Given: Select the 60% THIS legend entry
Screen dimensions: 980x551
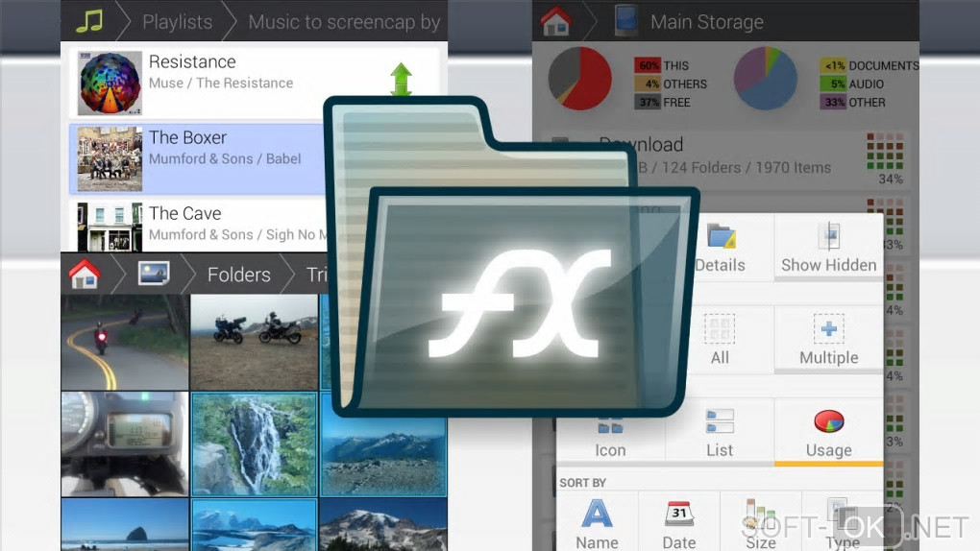Looking at the screenshot, I should click(x=662, y=65).
